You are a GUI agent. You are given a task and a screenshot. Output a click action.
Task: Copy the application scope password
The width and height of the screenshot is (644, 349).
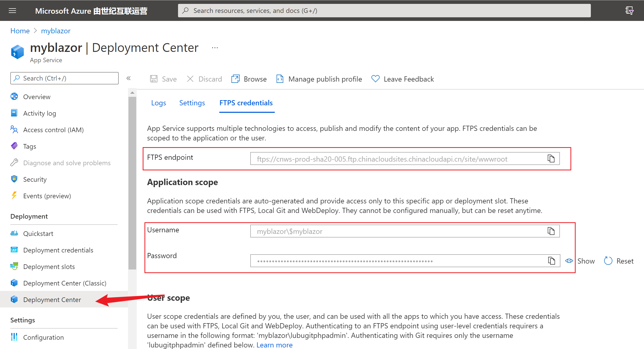coord(551,261)
